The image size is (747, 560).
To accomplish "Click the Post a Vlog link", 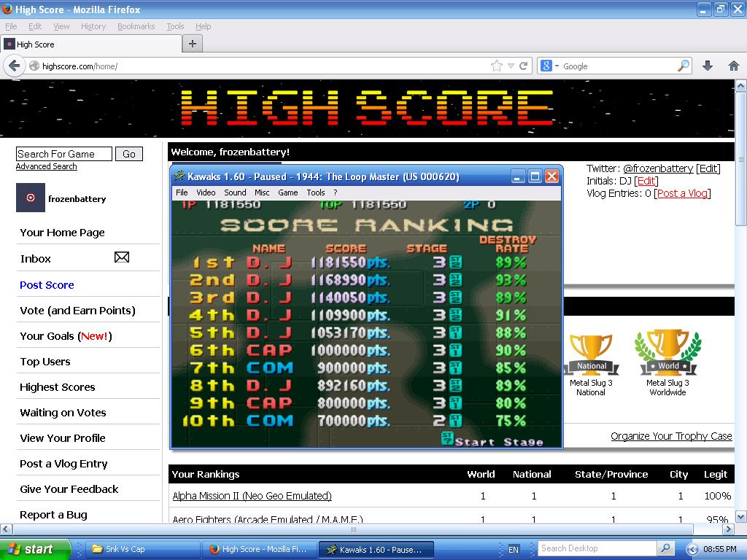I will [x=682, y=192].
